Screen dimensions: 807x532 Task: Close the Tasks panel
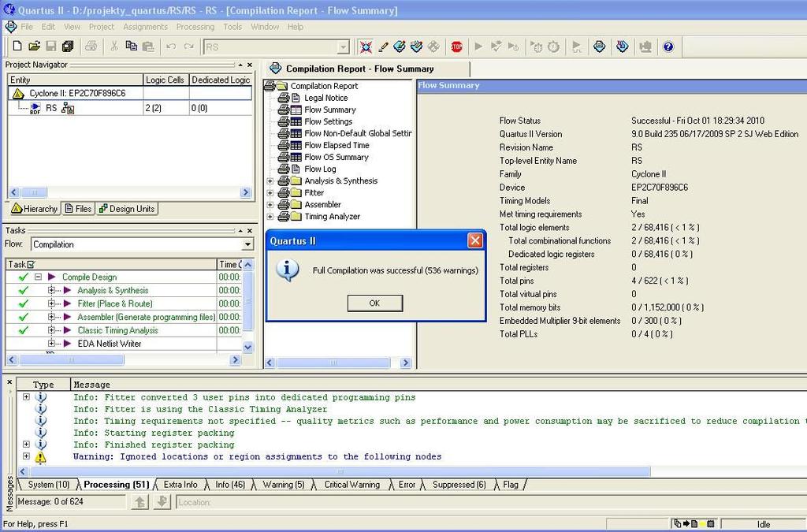pos(250,230)
